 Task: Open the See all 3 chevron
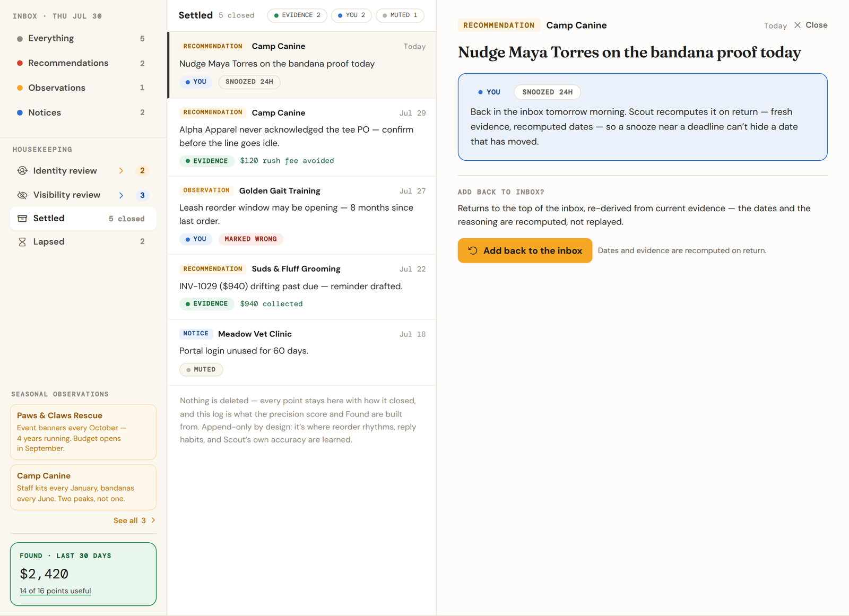point(153,520)
